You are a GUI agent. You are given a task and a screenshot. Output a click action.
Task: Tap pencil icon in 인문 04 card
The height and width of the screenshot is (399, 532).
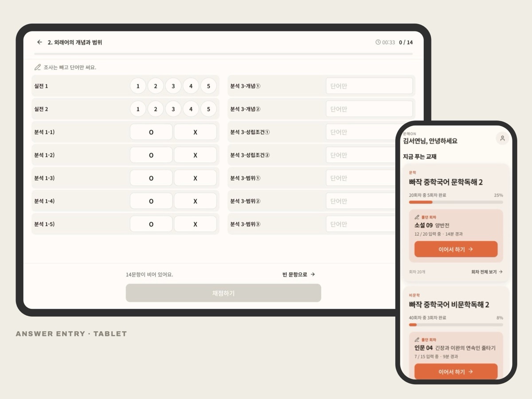click(417, 340)
